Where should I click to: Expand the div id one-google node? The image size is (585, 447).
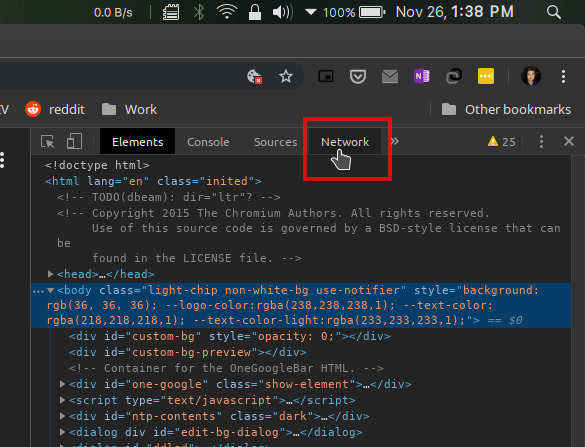[x=62, y=384]
